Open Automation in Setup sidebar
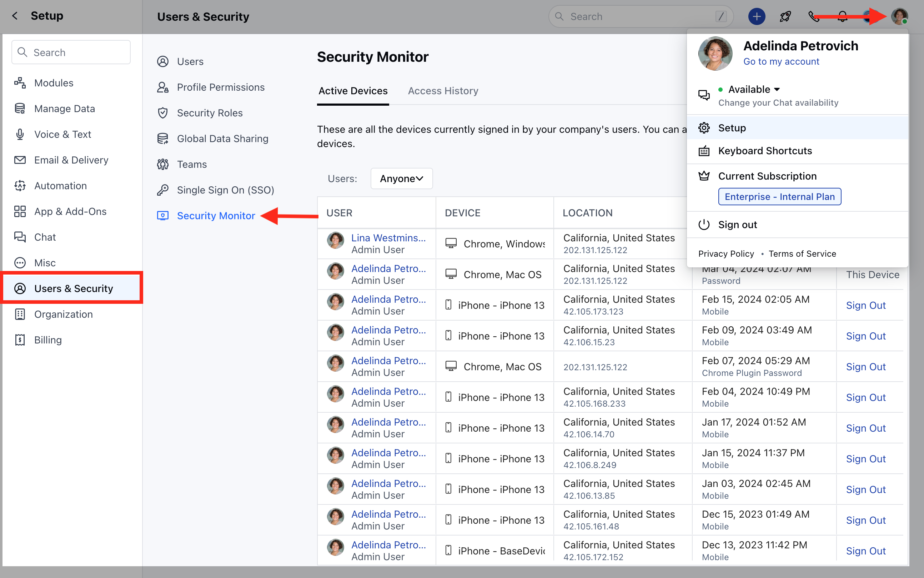 (60, 186)
